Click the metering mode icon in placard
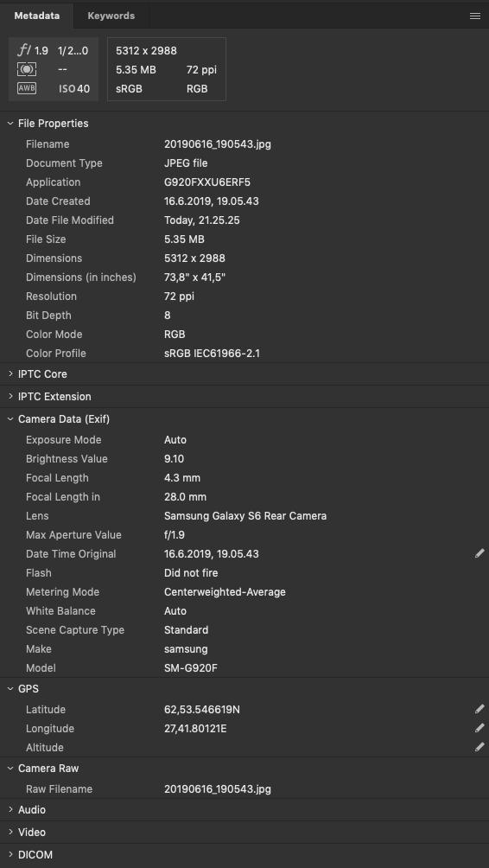 coord(27,69)
